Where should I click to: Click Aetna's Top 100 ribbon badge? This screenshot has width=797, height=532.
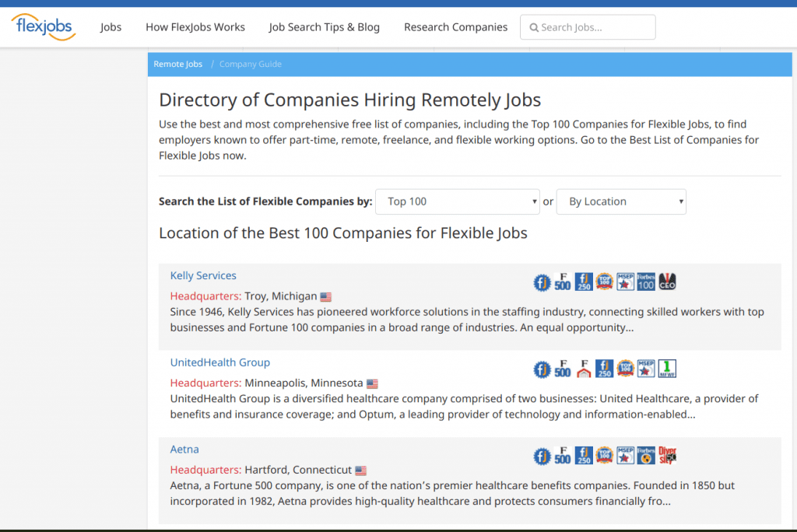(604, 456)
